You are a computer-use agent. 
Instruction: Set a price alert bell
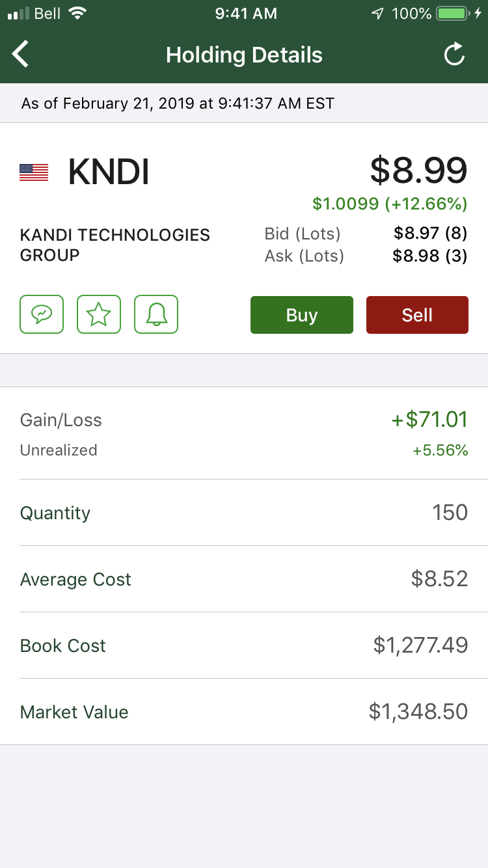pyautogui.click(x=156, y=315)
